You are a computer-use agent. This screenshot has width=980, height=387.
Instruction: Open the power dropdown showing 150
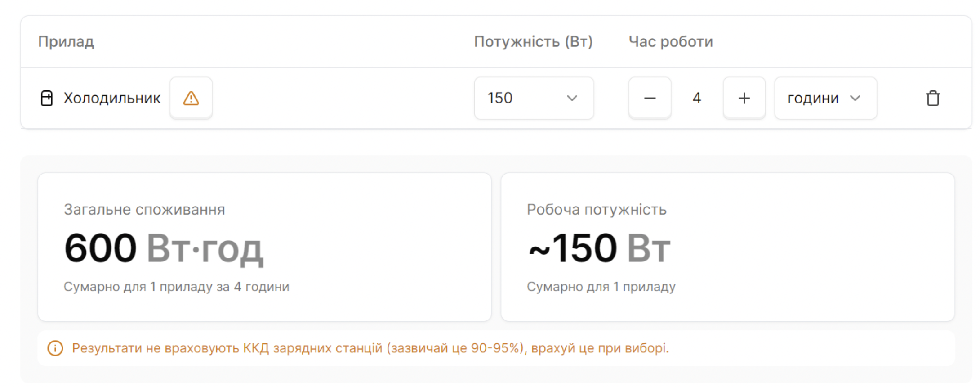534,98
